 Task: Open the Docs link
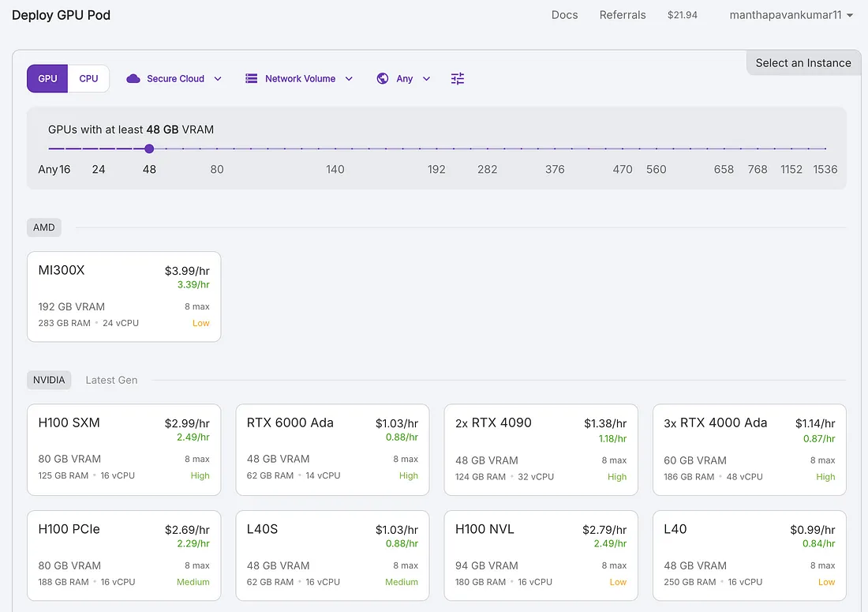coord(565,15)
